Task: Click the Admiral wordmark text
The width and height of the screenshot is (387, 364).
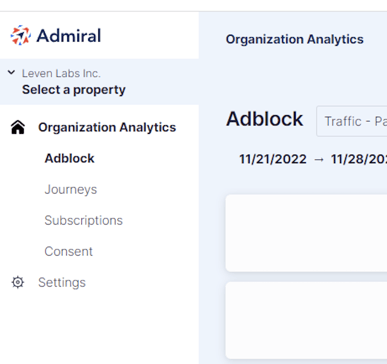Action: pos(69,36)
